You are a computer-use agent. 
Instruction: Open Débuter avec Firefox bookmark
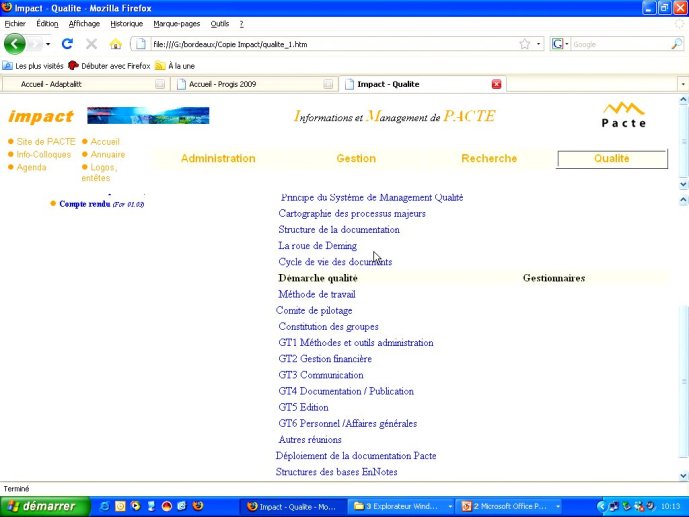(x=109, y=66)
